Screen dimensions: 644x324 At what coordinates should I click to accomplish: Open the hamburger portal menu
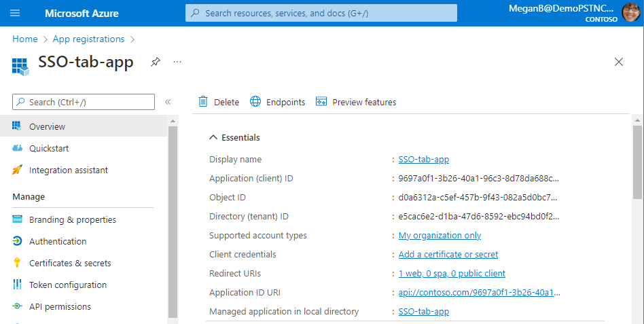point(15,13)
